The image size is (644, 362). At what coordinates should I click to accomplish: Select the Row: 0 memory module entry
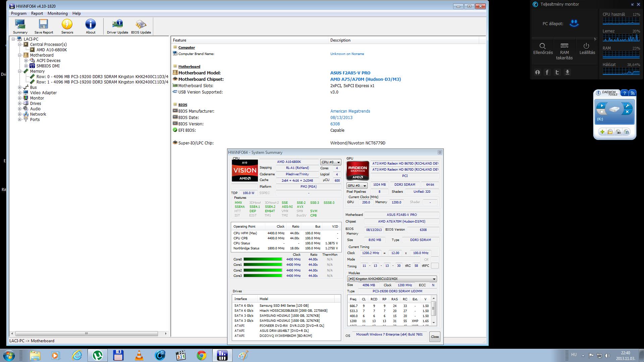pos(102,77)
